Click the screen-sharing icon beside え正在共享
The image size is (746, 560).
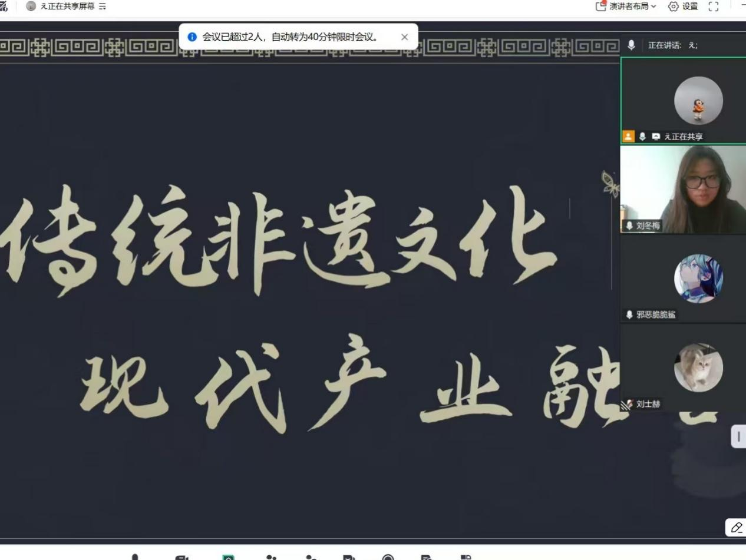pyautogui.click(x=655, y=137)
